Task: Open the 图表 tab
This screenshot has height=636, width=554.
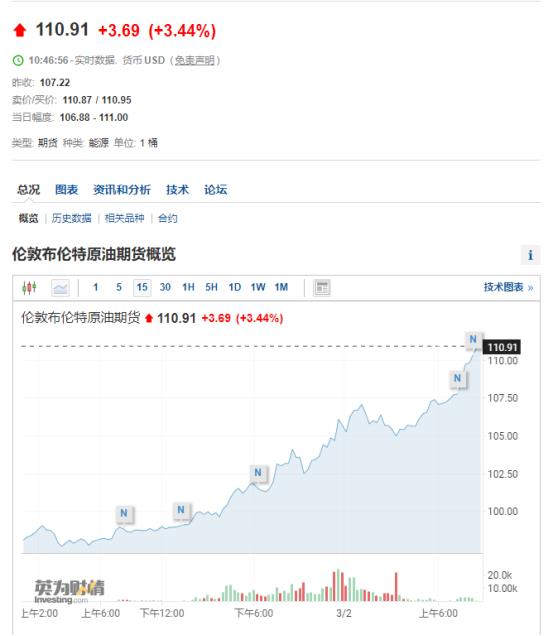Action: 67,189
